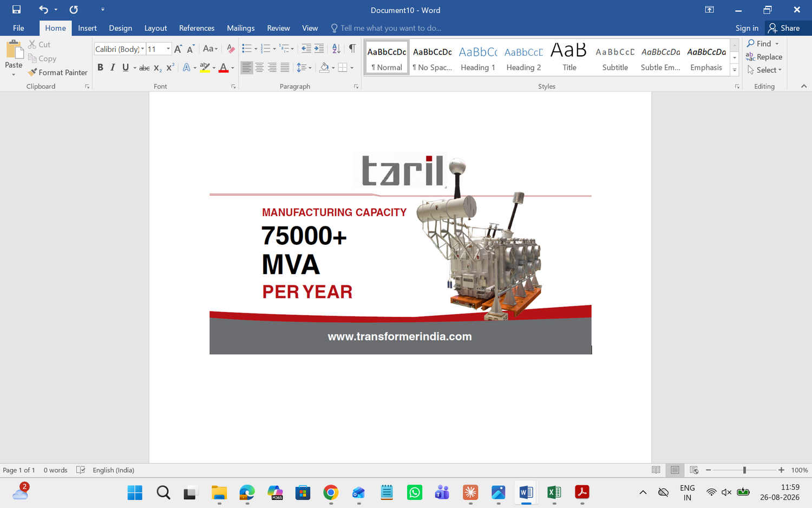Paste clipboard contents with the Paste icon

(14, 50)
